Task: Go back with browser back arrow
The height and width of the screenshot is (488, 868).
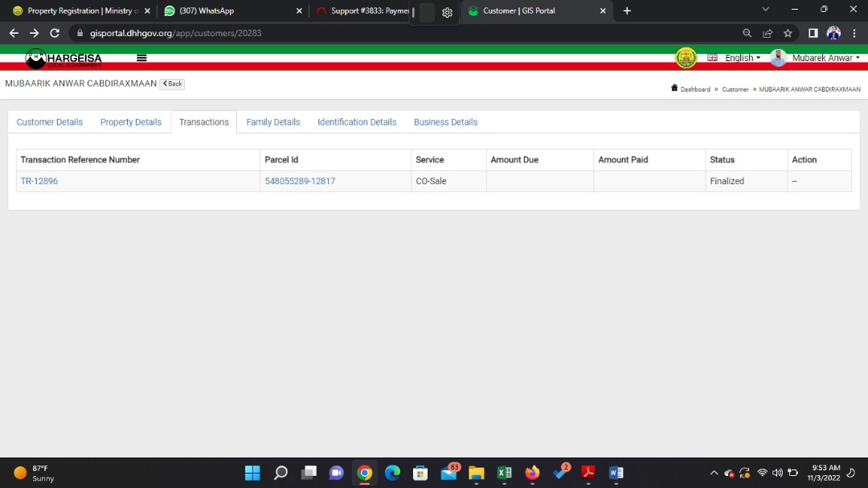Action: tap(14, 33)
